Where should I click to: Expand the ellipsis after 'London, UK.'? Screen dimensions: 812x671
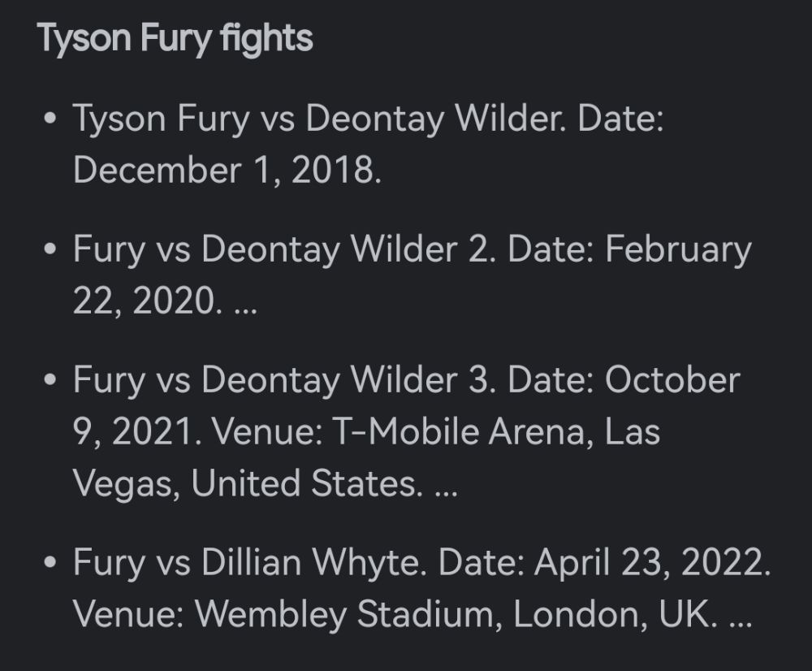click(x=740, y=624)
